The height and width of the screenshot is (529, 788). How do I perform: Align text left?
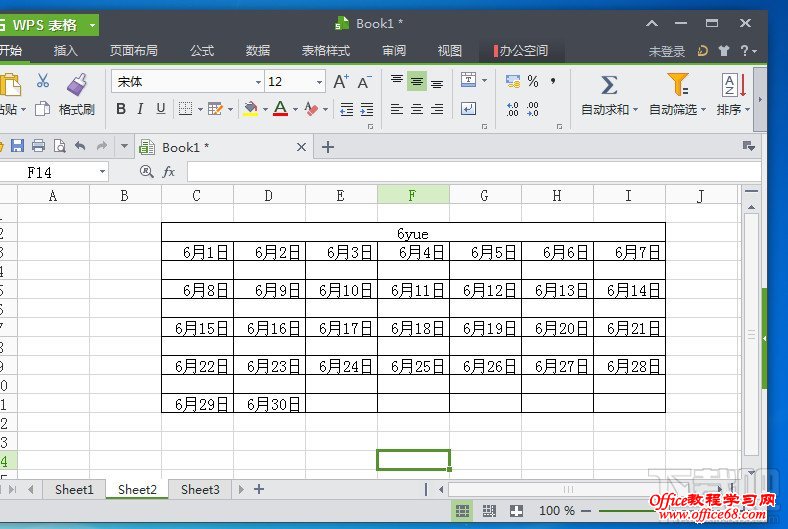coord(397,109)
